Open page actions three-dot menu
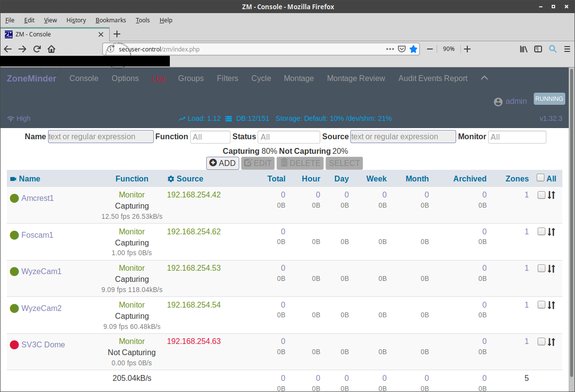Image resolution: width=575 pixels, height=392 pixels. [x=390, y=49]
